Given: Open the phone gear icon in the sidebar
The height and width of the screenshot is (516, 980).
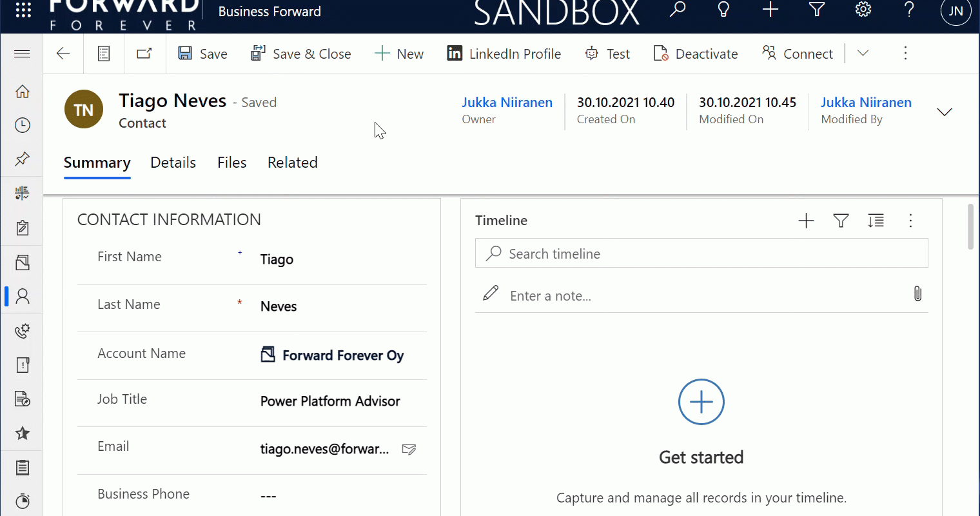Looking at the screenshot, I should pyautogui.click(x=23, y=331).
